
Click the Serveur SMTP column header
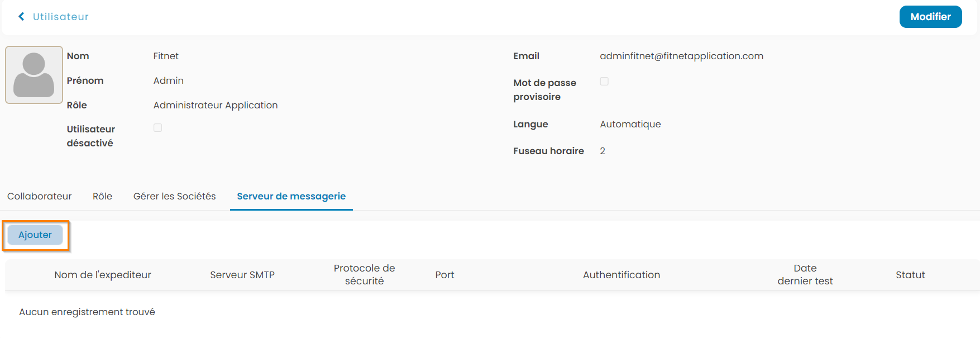click(242, 275)
